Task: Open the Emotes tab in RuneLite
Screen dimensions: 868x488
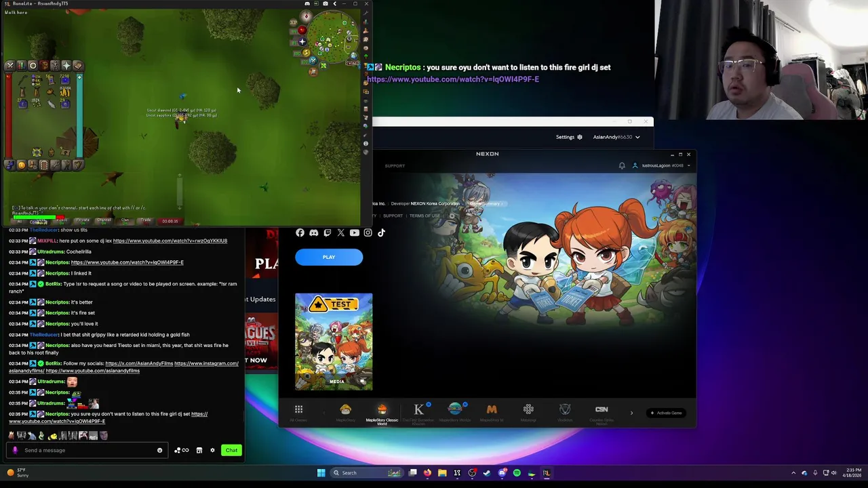Action: point(66,165)
